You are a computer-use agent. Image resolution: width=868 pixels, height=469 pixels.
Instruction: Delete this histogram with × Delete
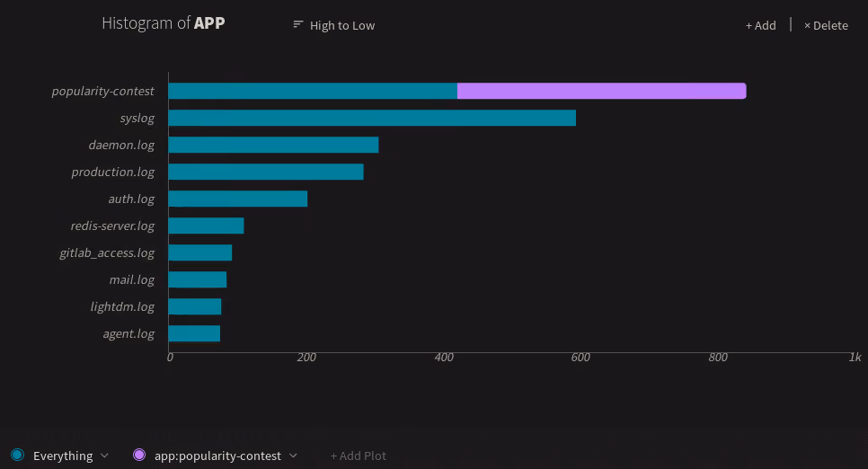point(826,25)
